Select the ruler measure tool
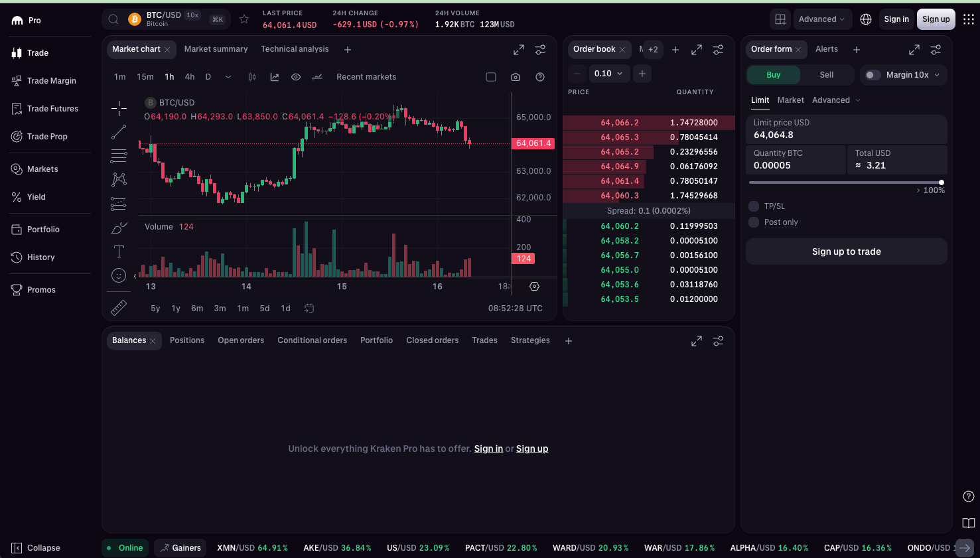 (x=119, y=307)
